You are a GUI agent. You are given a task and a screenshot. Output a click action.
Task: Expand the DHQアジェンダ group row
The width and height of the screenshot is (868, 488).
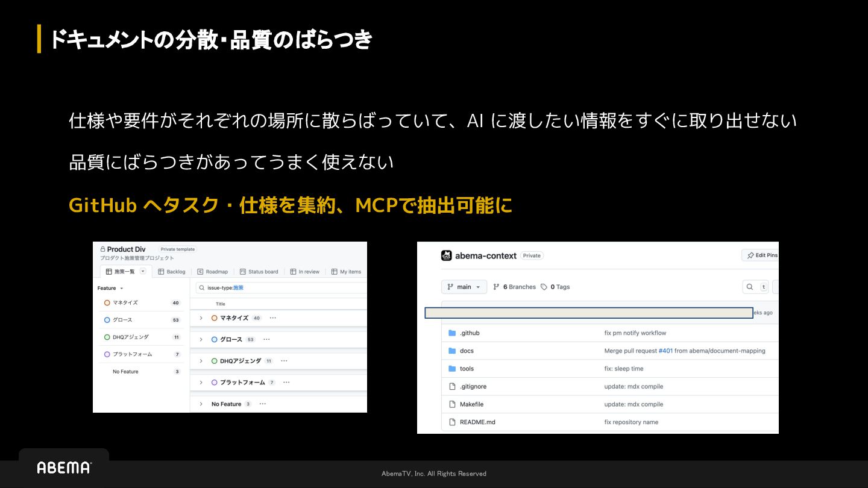tap(201, 361)
